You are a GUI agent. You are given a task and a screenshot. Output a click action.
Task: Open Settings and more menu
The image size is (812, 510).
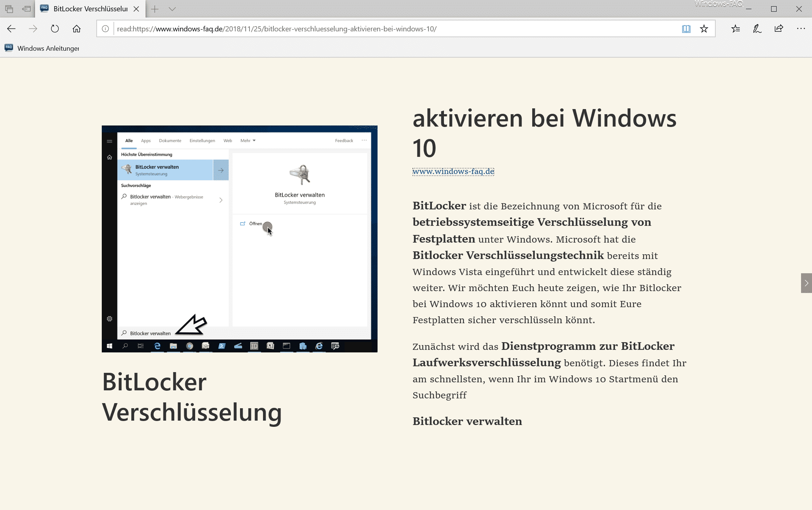[x=801, y=29]
